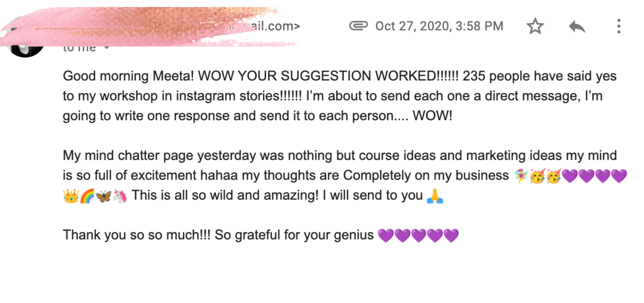Click the crown emoji in the message
Screen dimensions: 644x303
coord(71,196)
